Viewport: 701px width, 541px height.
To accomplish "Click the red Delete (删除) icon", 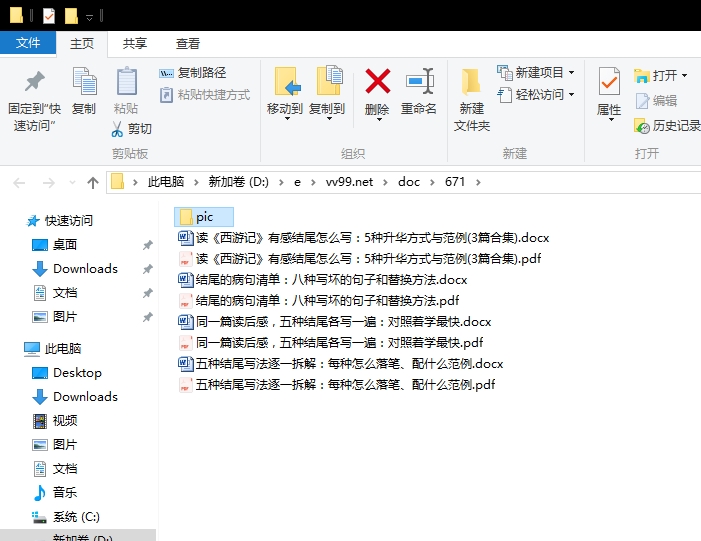I will tap(377, 81).
